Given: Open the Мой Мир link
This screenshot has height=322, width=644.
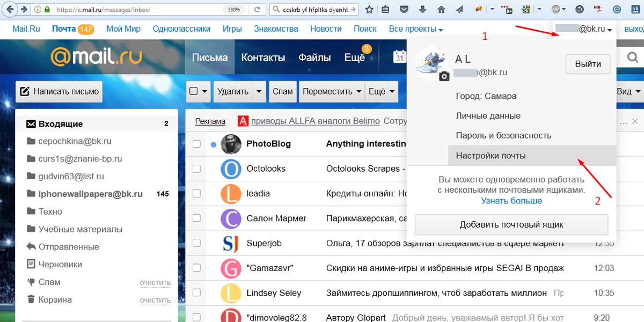Looking at the screenshot, I should (123, 29).
